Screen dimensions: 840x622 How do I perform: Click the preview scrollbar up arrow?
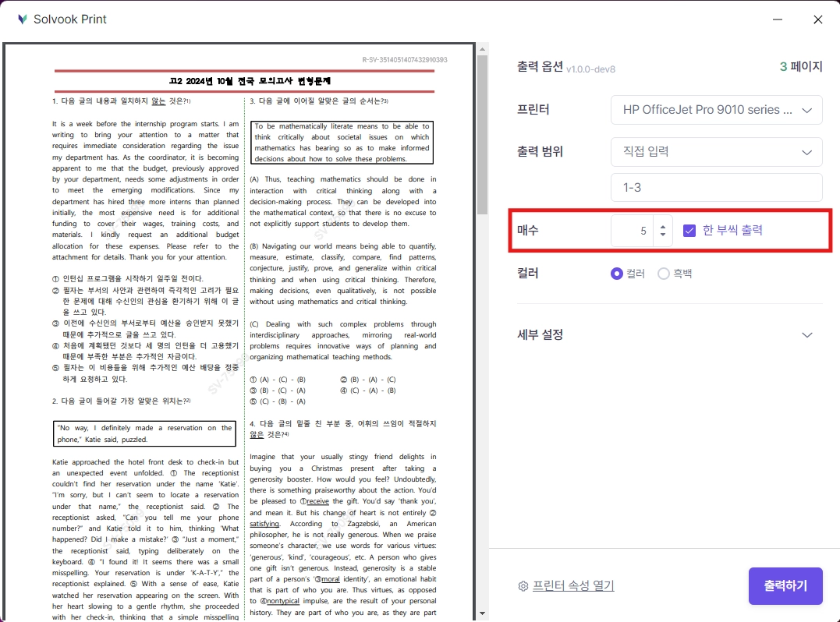point(482,48)
